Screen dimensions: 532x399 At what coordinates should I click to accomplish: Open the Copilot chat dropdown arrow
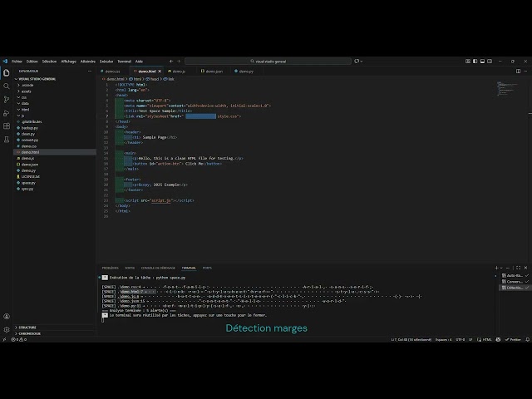coord(362,62)
